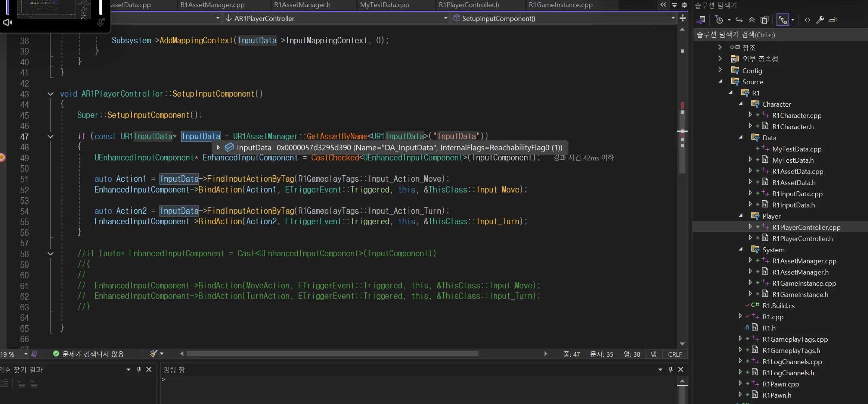Open the hierarchy view options arrow
868x404 pixels.
(793, 20)
